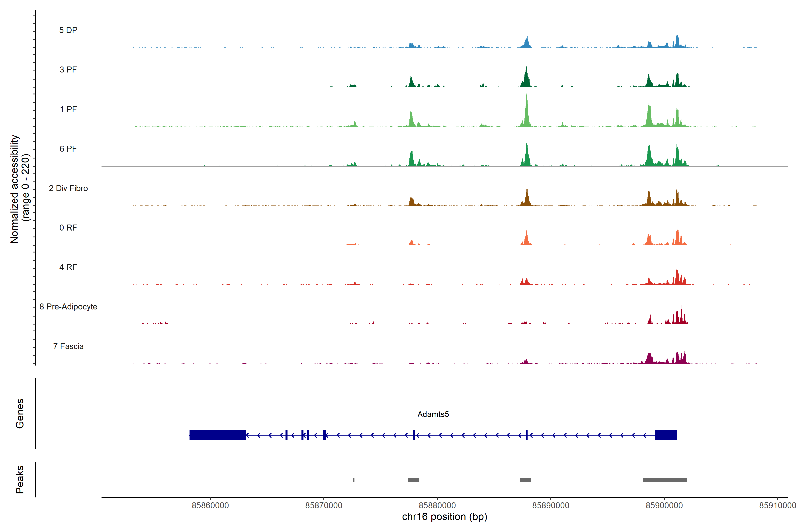This screenshot has height=532, width=798.
Task: Click the 3 PF track label
Action: pyautogui.click(x=68, y=70)
